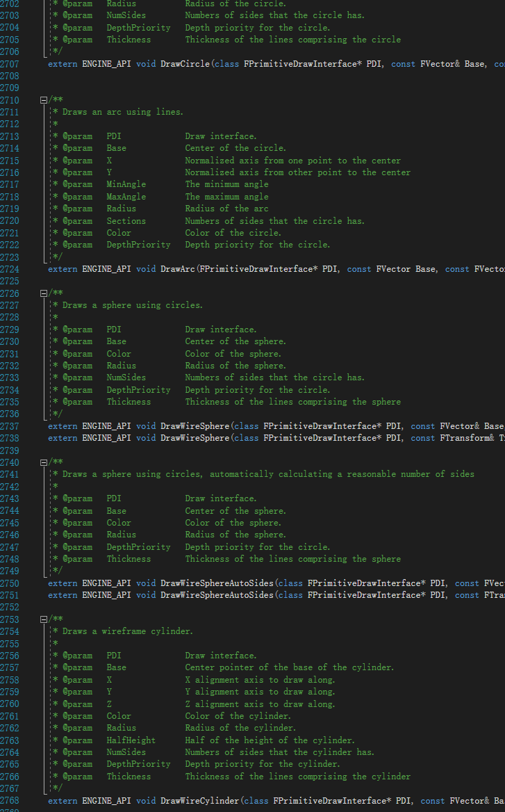Click DrawWireSphereAutoSides on line 2750
Screen dimensions: 505x812
click(x=217, y=583)
